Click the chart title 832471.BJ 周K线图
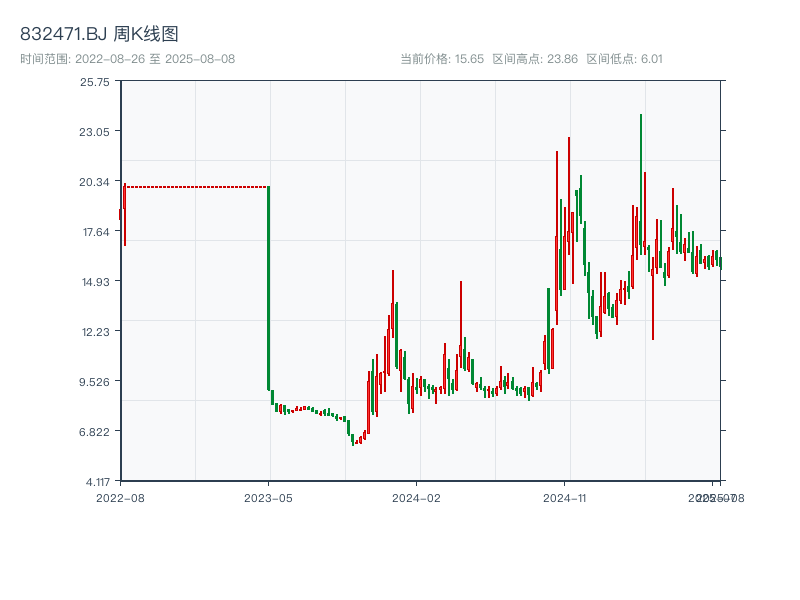The width and height of the screenshot is (800, 600). pos(99,34)
